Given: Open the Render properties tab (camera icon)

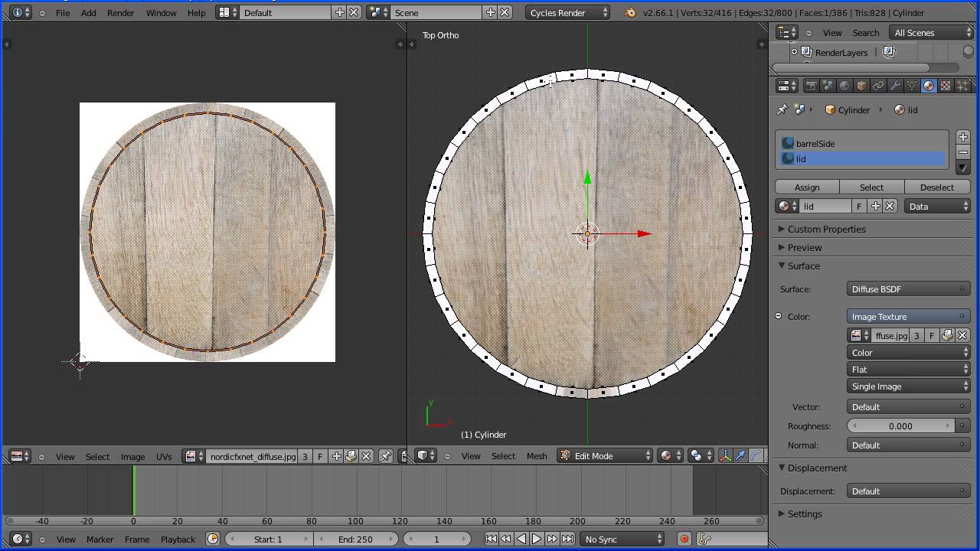Looking at the screenshot, I should (x=811, y=86).
